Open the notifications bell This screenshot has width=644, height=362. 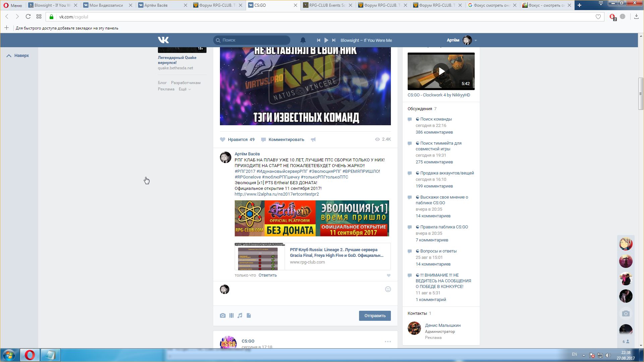tap(303, 40)
